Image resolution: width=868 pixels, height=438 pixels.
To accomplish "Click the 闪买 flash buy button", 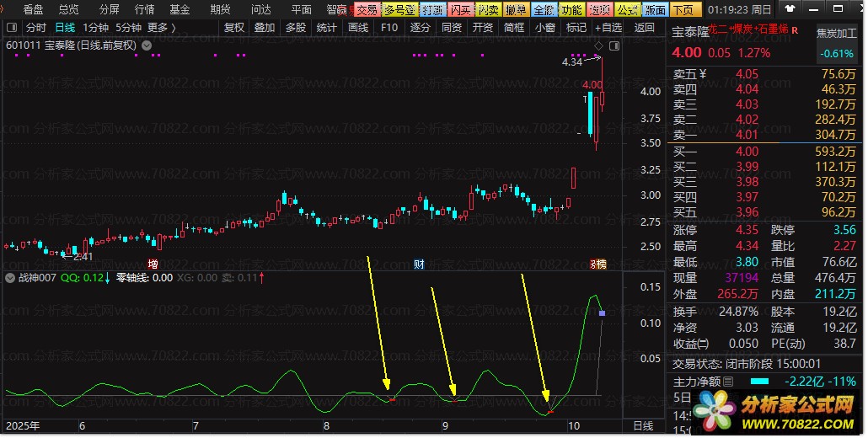I will coord(461,9).
